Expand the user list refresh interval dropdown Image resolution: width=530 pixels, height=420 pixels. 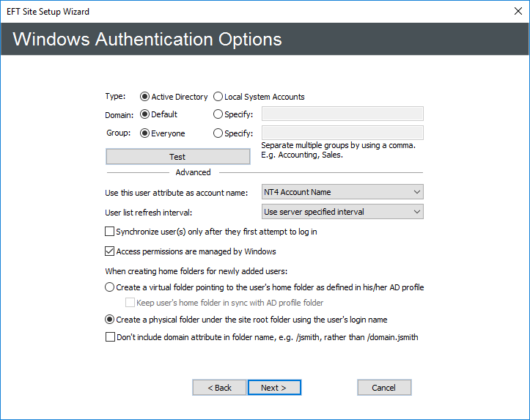click(x=342, y=212)
